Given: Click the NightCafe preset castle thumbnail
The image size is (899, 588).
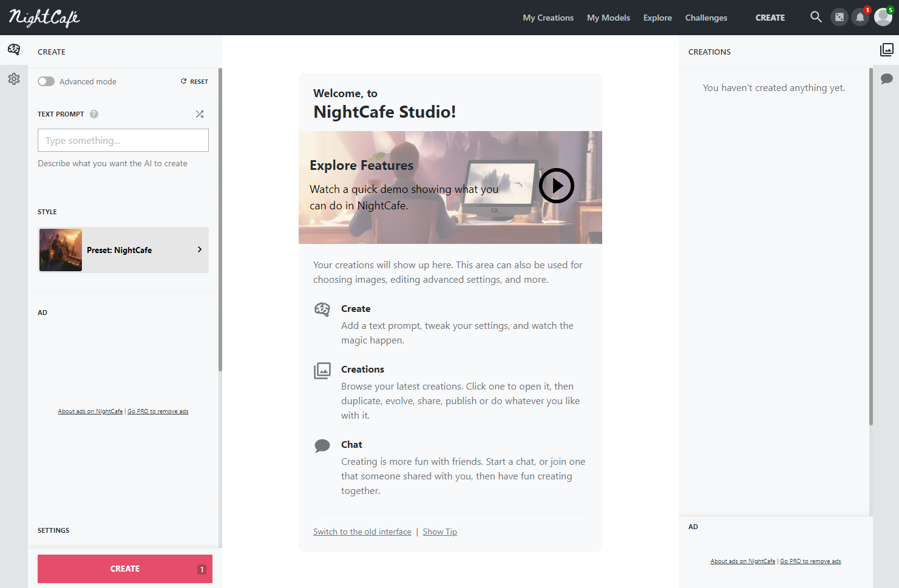Looking at the screenshot, I should coord(61,250).
